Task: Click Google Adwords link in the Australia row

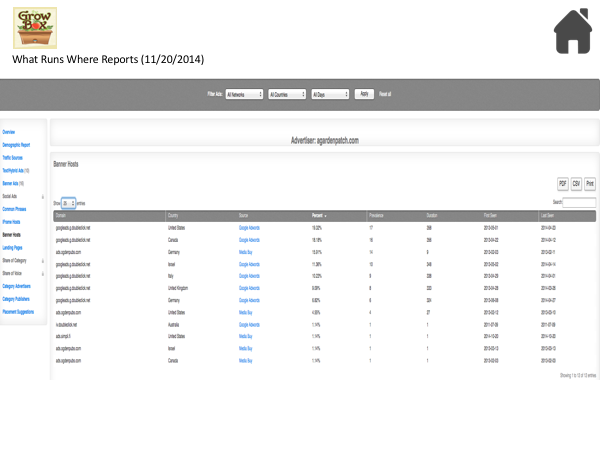Action: coord(249,325)
